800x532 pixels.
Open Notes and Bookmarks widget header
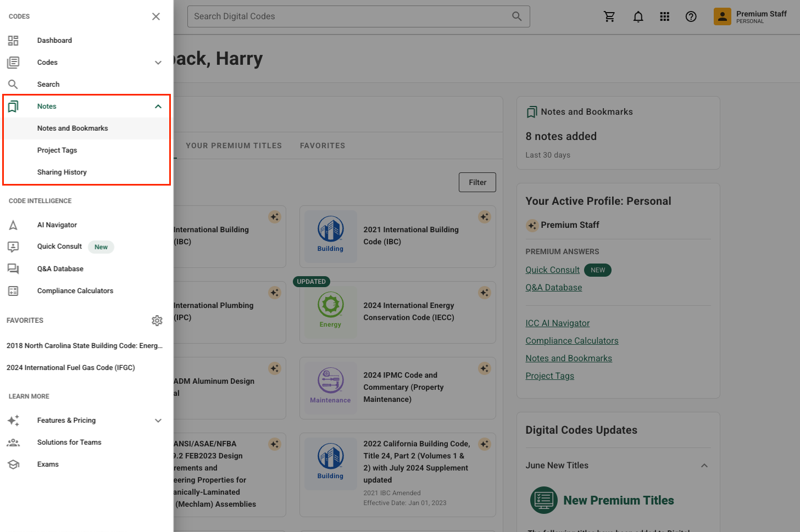[579, 112]
